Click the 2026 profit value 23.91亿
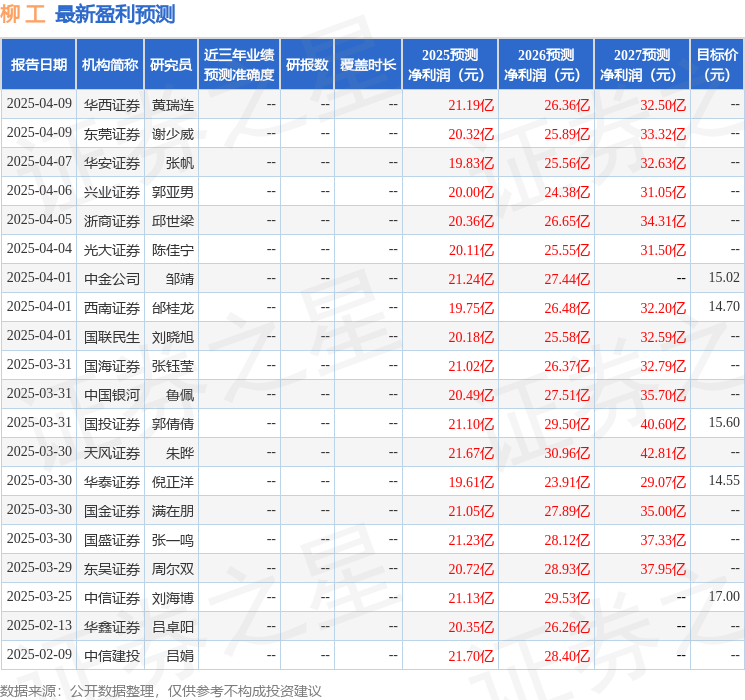745x700 pixels. [567, 482]
